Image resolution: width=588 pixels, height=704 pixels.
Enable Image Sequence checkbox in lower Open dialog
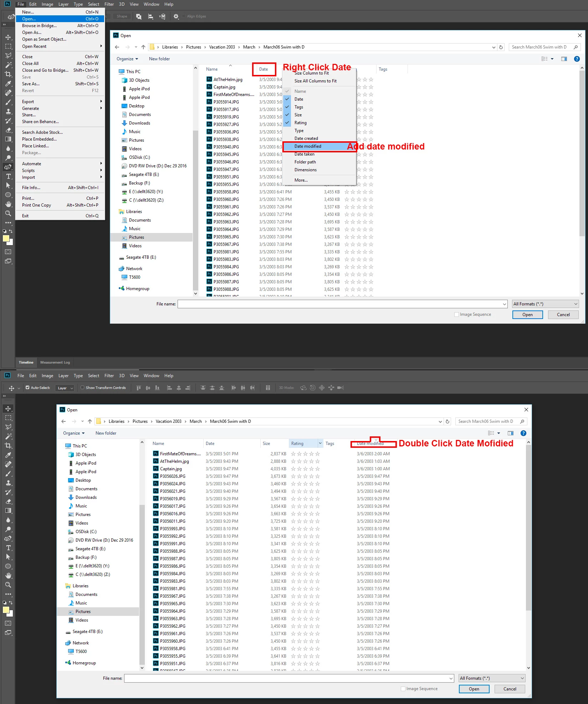click(x=403, y=689)
